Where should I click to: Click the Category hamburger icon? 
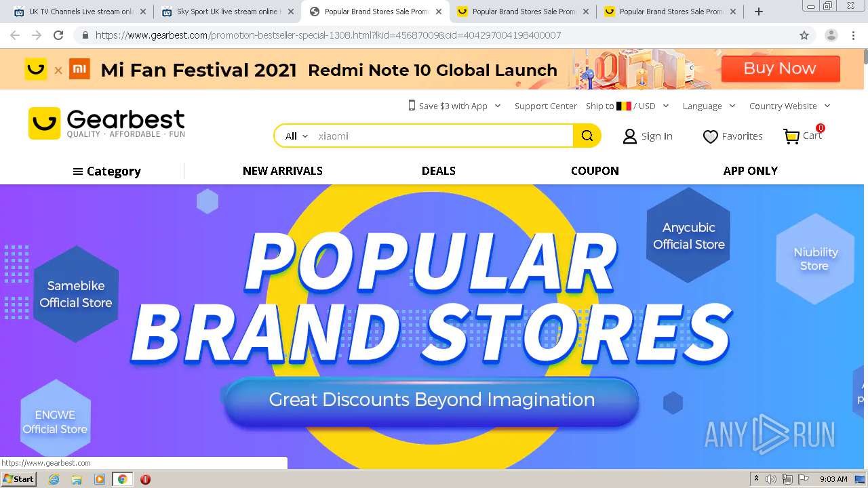78,171
